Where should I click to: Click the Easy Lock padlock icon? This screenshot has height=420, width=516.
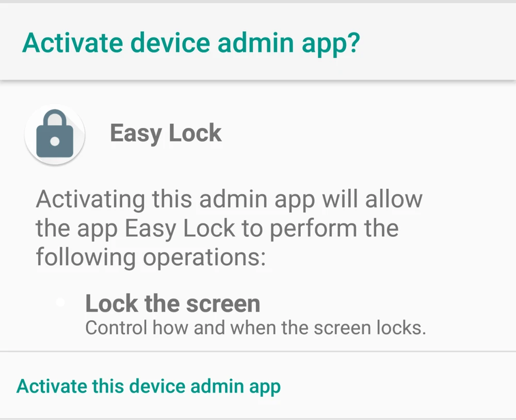55,135
